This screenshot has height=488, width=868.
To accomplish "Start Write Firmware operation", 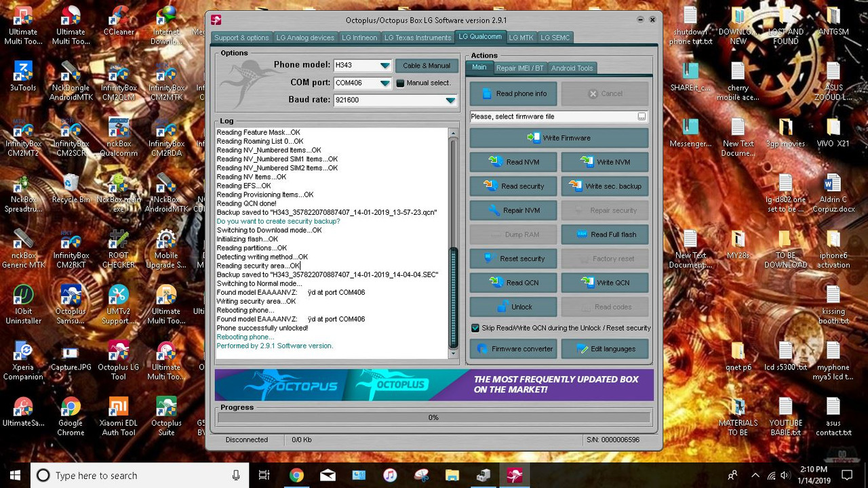I will coord(559,138).
